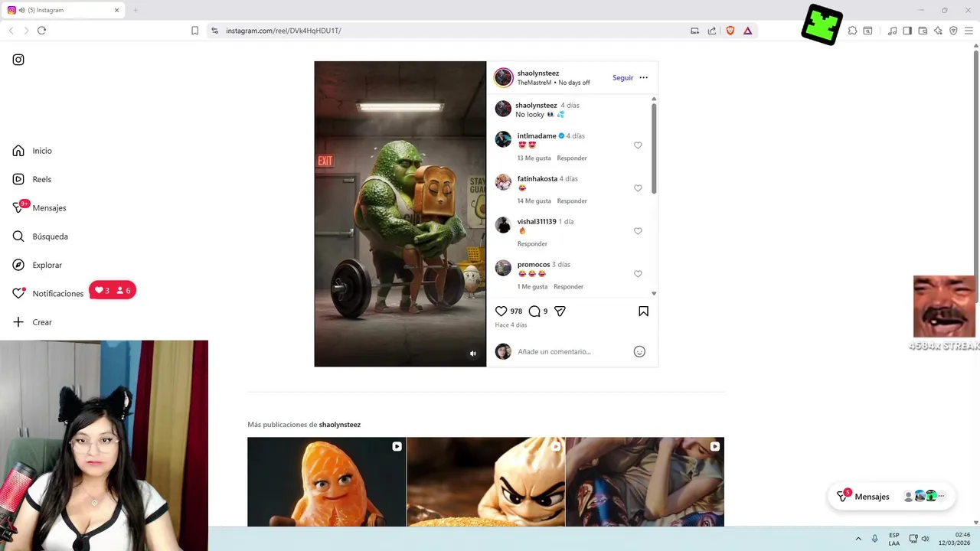Go to Inicio in the sidebar
Viewport: 980px width, 551px height.
click(32, 151)
